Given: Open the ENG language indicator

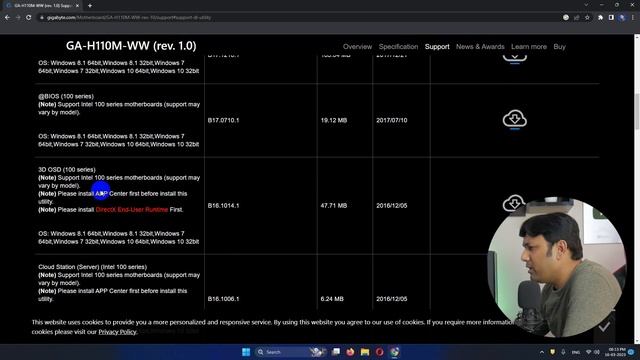Looking at the screenshot, I should [x=576, y=352].
